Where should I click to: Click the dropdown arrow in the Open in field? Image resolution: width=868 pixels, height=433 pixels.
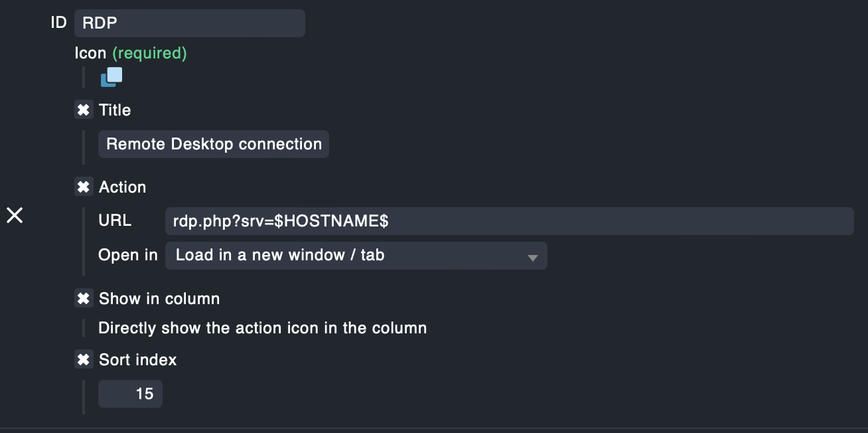[x=532, y=258]
